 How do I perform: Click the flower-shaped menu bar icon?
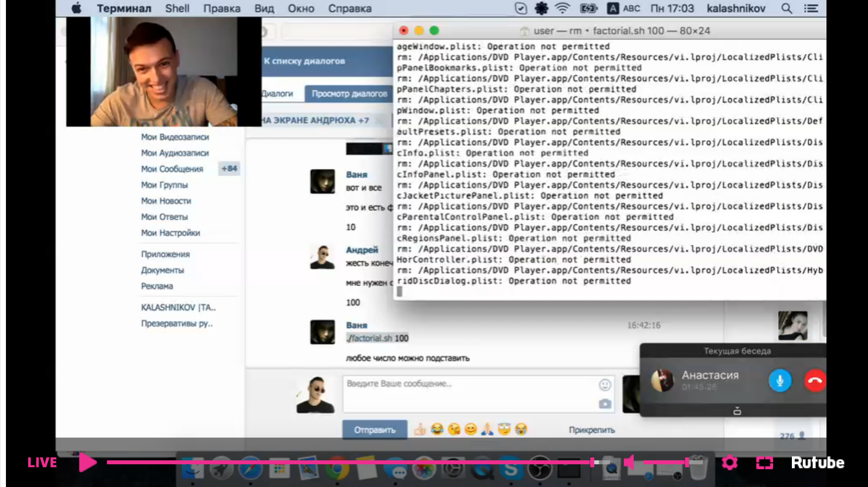coord(542,8)
